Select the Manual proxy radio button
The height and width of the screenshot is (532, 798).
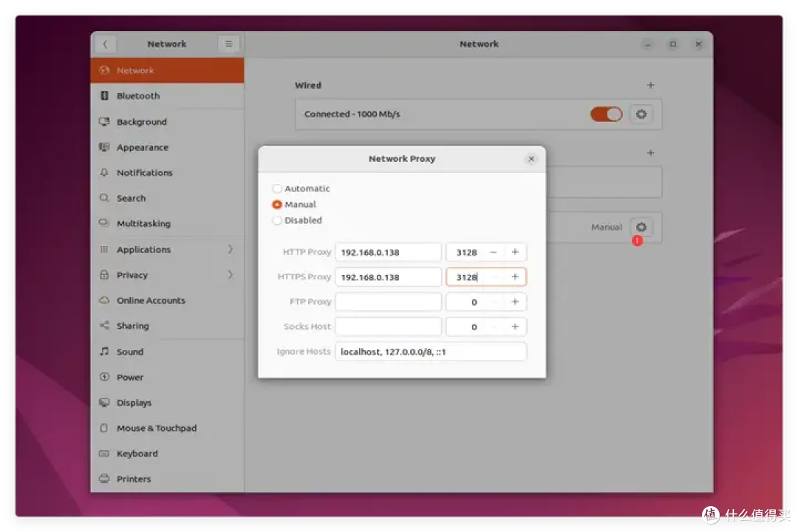coord(277,205)
